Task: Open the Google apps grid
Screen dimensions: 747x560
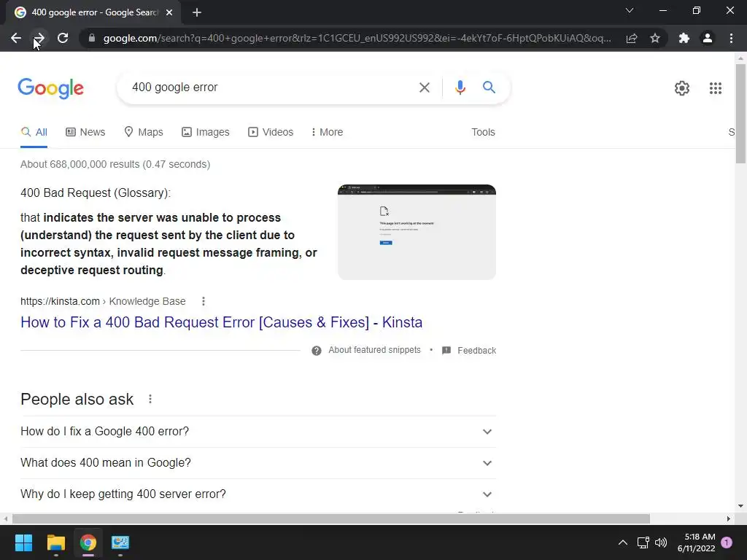Action: (x=715, y=88)
